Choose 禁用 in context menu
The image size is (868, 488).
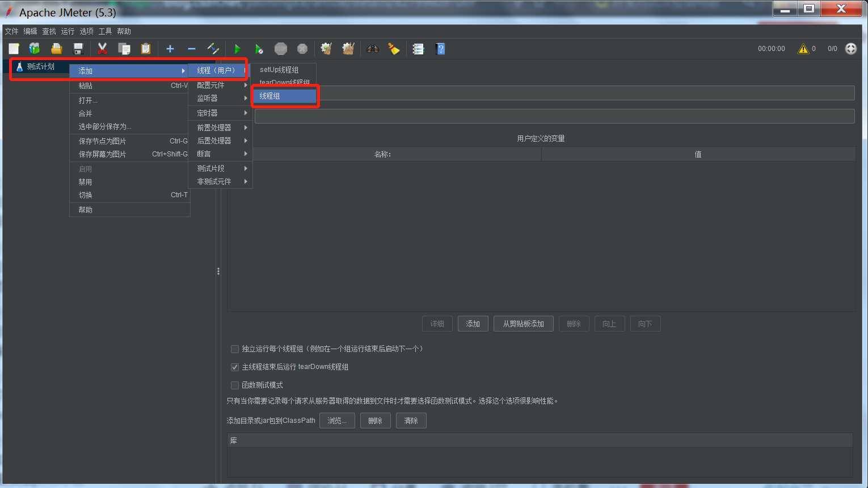point(130,182)
